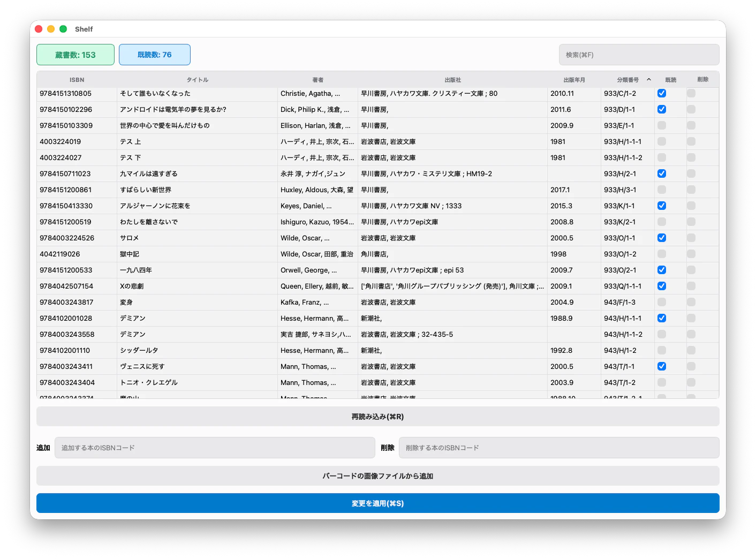The image size is (756, 559).
Task: Click the 分類番号 sort arrow indicator
Action: [649, 80]
